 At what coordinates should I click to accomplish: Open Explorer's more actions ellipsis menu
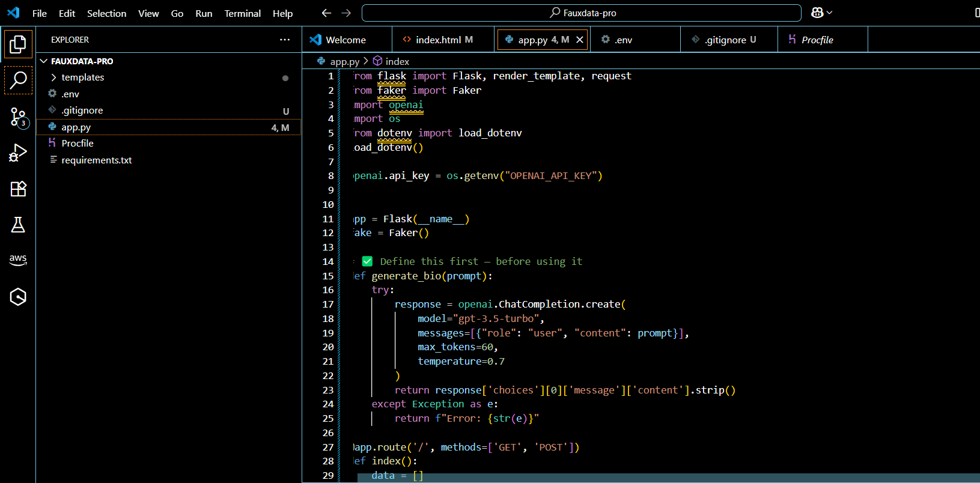[x=284, y=40]
